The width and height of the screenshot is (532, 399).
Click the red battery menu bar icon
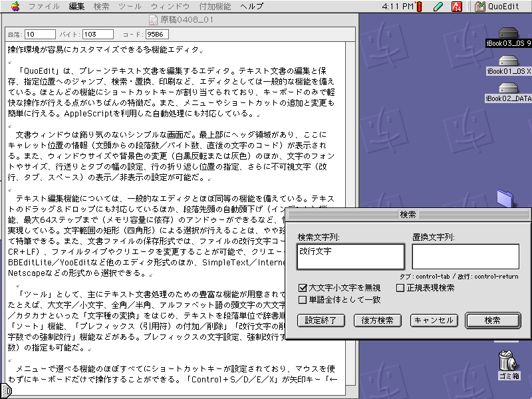[x=420, y=7]
